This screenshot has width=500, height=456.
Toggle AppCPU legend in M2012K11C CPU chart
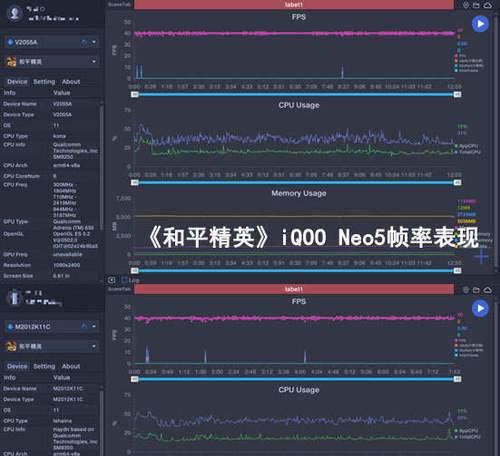[x=467, y=431]
